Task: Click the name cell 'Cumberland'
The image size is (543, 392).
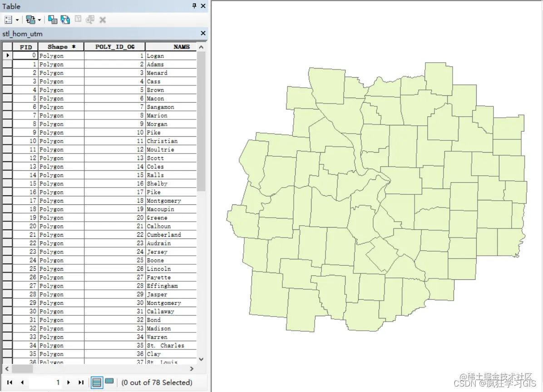Action: click(x=171, y=235)
